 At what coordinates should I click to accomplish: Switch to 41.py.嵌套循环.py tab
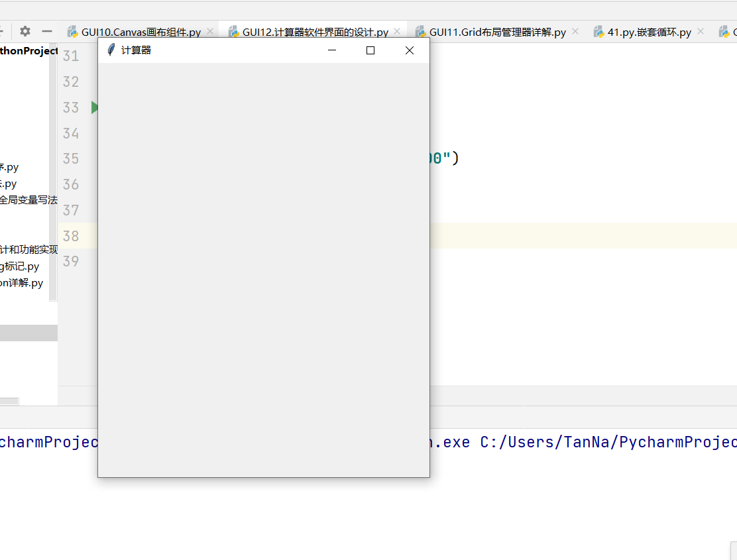tap(649, 32)
